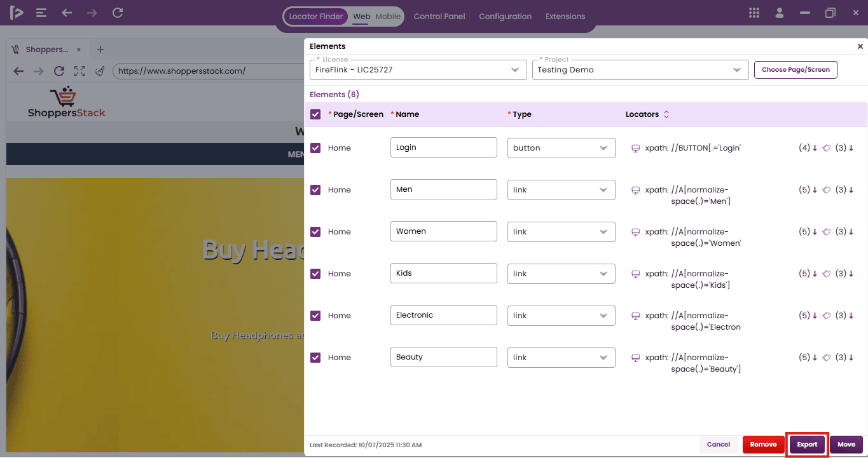Click the top bar refresh icon

(118, 13)
